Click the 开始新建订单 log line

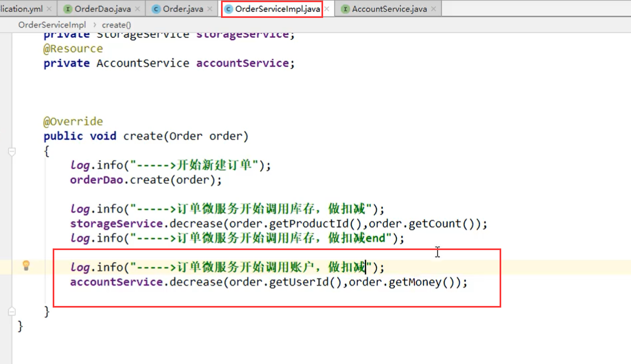click(x=171, y=165)
